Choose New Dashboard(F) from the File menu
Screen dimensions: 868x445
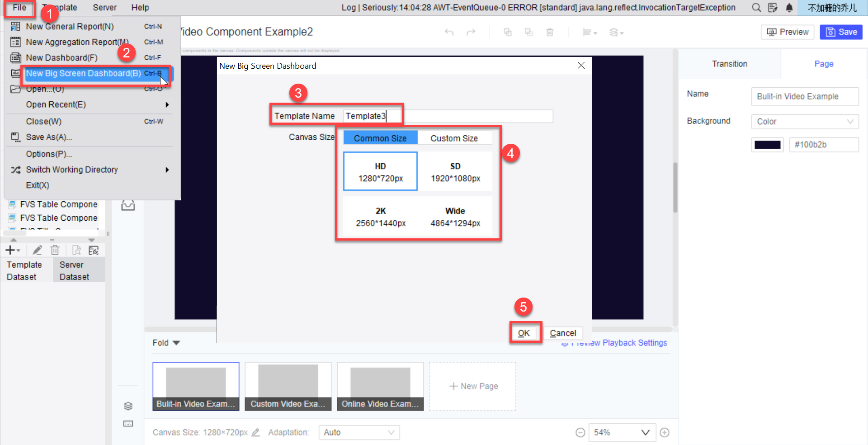[x=61, y=57]
